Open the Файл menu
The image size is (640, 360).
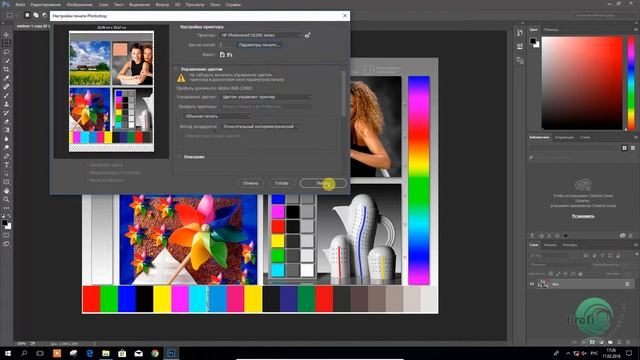20,4
